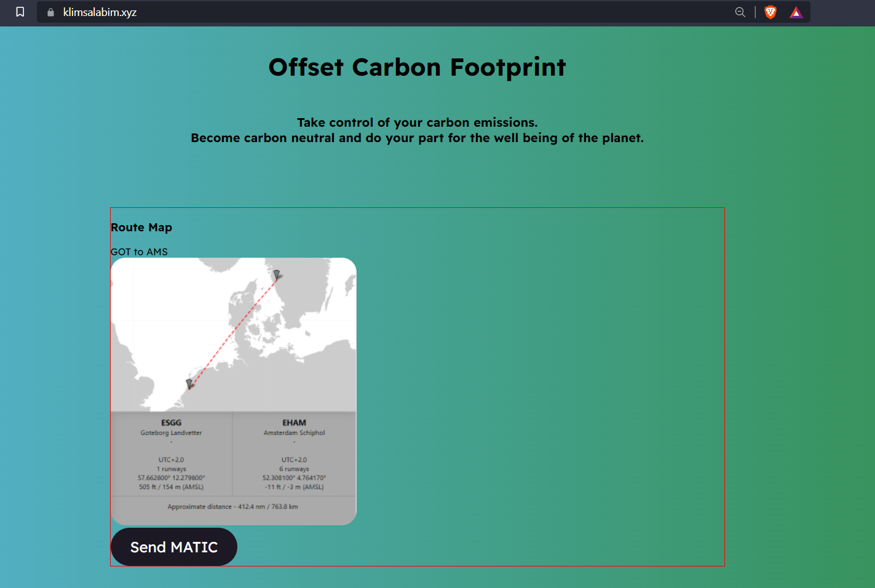Click the site lock icon
The image size is (875, 588).
coord(50,12)
